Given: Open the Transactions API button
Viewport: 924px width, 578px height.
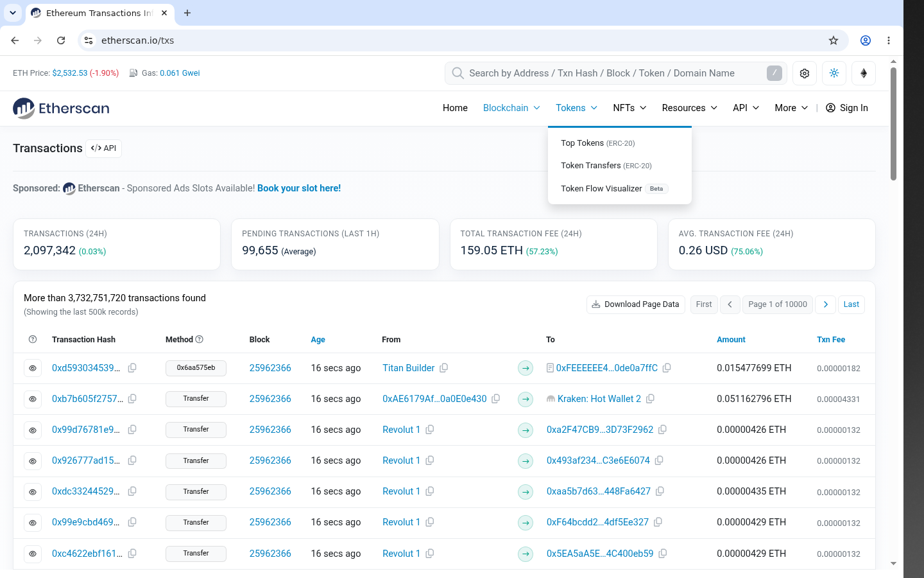Looking at the screenshot, I should 103,148.
